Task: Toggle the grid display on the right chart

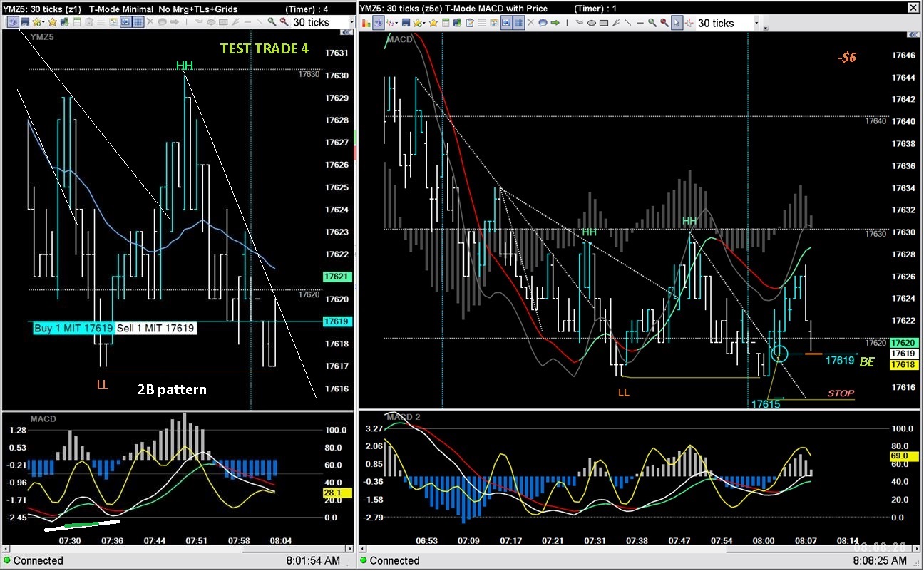Action: (x=520, y=23)
